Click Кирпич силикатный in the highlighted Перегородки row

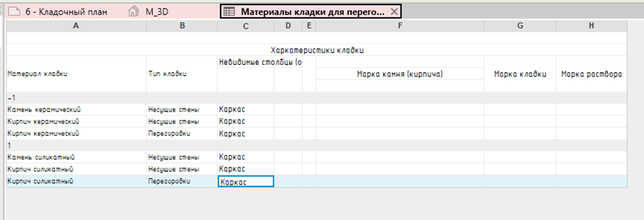(x=76, y=182)
